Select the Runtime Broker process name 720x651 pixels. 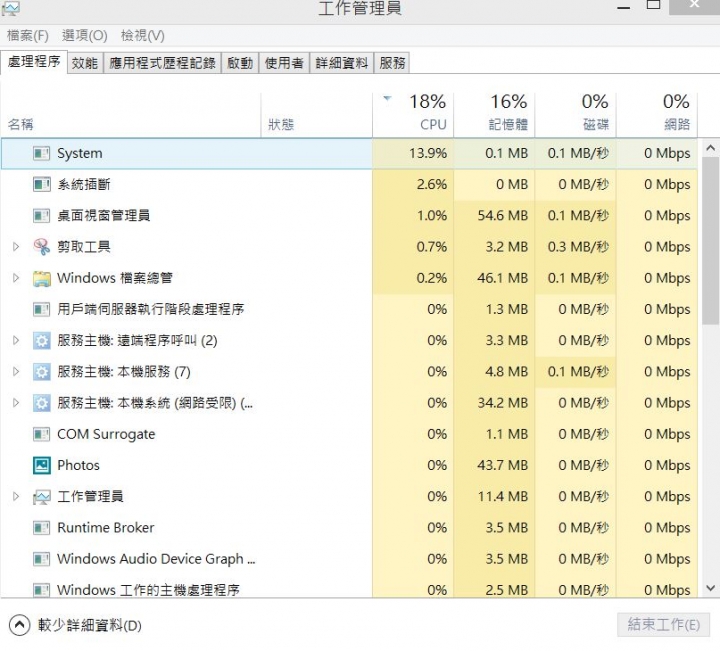pos(106,528)
